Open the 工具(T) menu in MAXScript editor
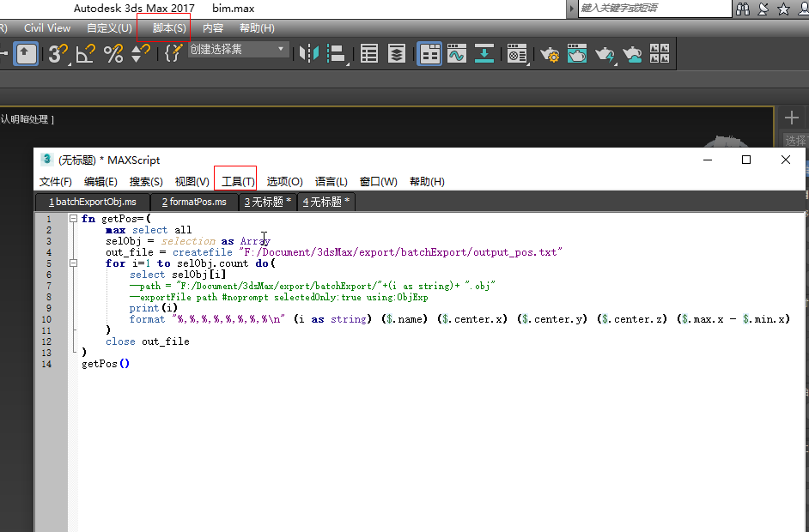The image size is (809, 532). point(238,181)
